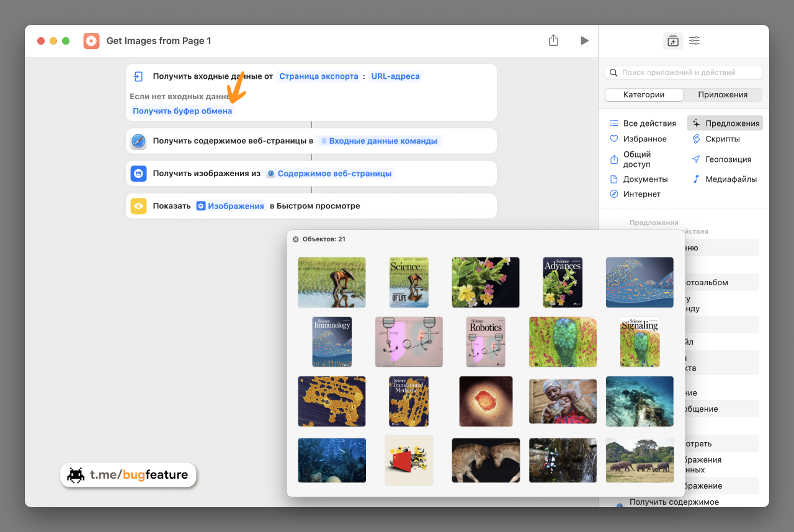
Task: Select the Science Signaling cover thumbnail
Action: click(x=640, y=342)
